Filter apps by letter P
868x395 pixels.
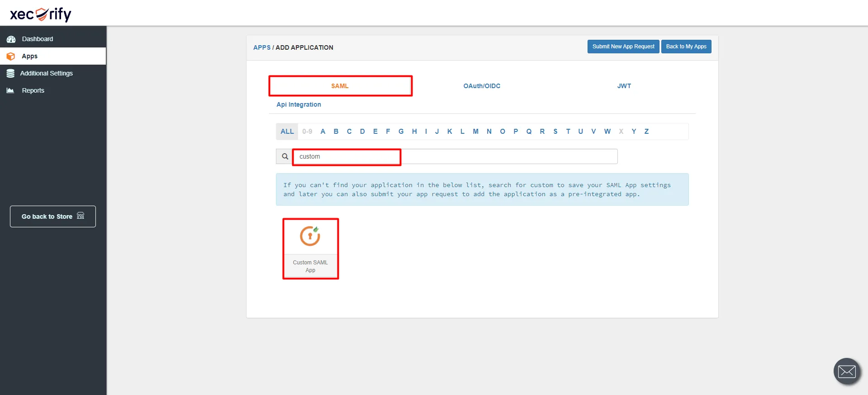(516, 132)
